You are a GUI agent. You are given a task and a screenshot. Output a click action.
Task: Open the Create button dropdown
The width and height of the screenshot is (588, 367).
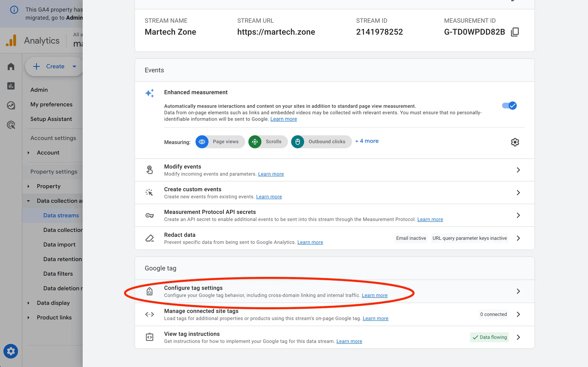(x=74, y=66)
